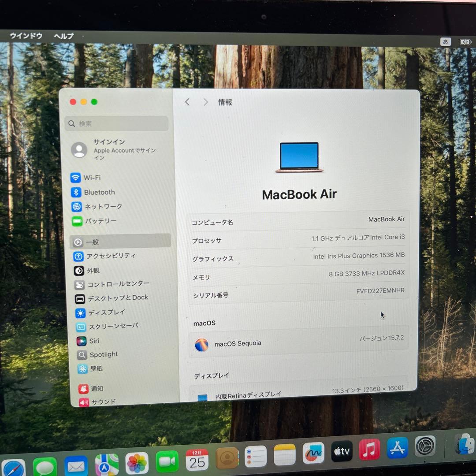The height and width of the screenshot is (476, 476).
Task: Close the settings window with red button
Action: [73, 102]
